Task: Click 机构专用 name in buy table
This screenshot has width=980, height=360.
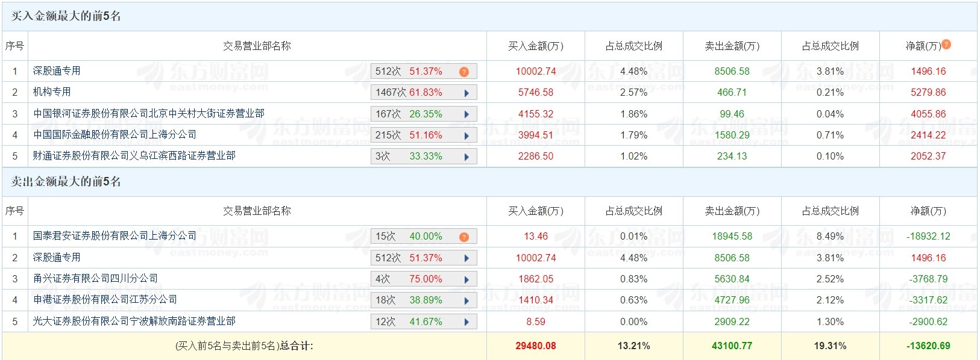Action: click(52, 92)
